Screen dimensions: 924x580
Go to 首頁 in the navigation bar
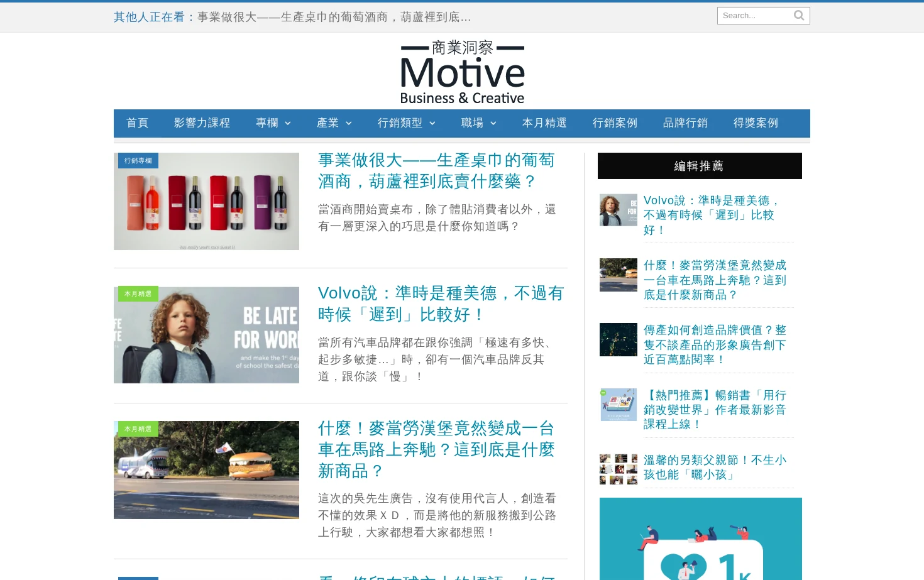(137, 123)
